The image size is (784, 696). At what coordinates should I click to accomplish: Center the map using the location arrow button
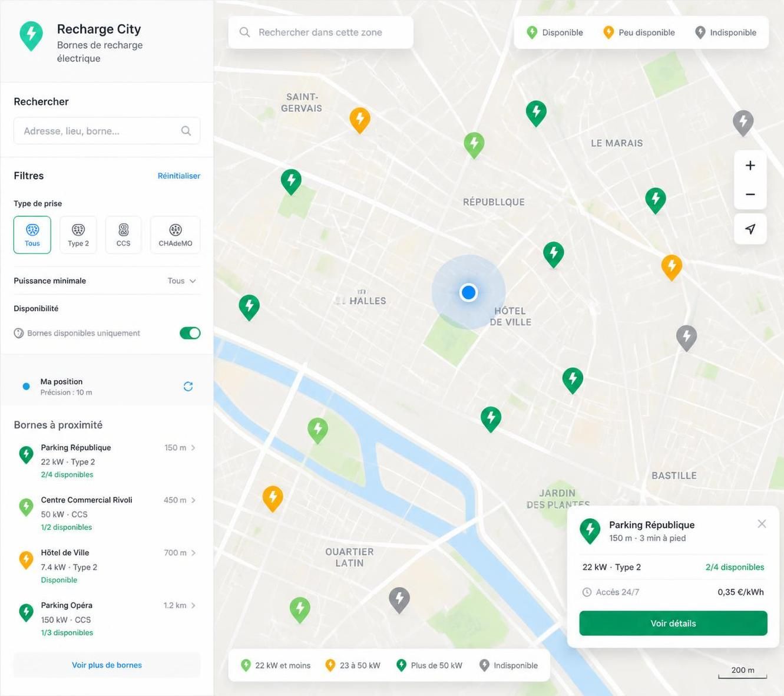pyautogui.click(x=750, y=229)
